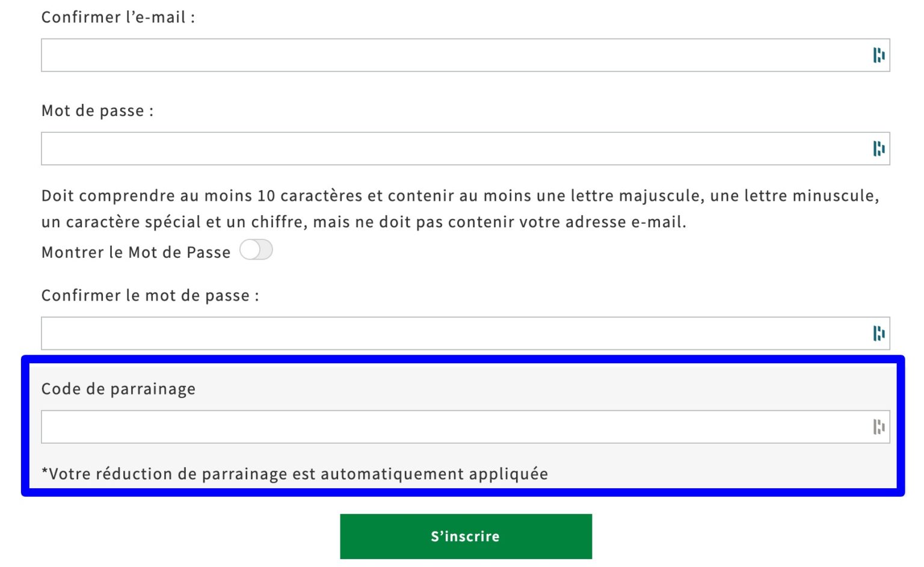Click the Code de parrainage input box
The image size is (924, 567).
(x=421, y=427)
